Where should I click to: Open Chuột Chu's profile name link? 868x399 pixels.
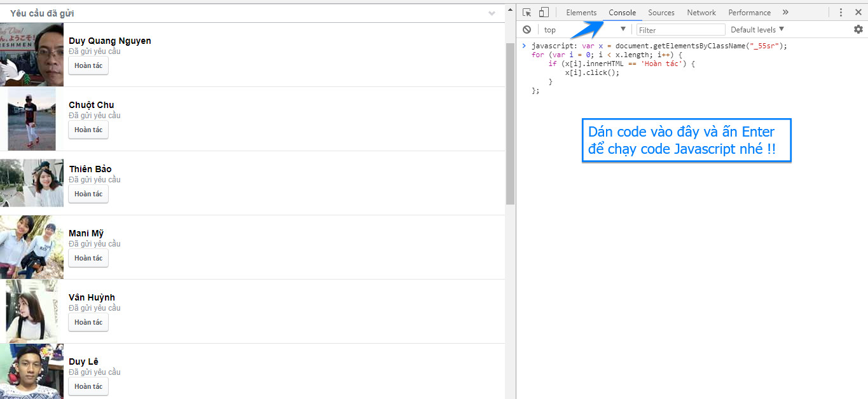pos(92,105)
